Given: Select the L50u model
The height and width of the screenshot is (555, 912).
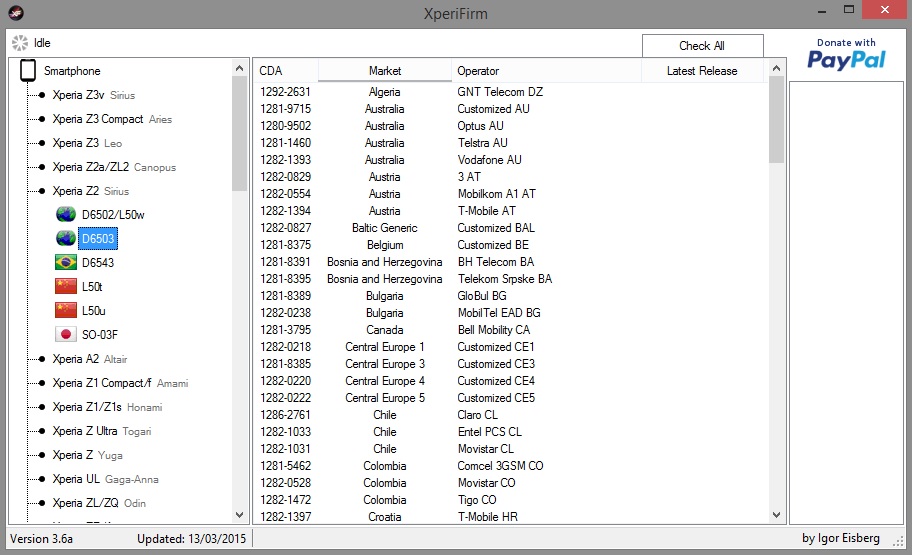Looking at the screenshot, I should [94, 310].
